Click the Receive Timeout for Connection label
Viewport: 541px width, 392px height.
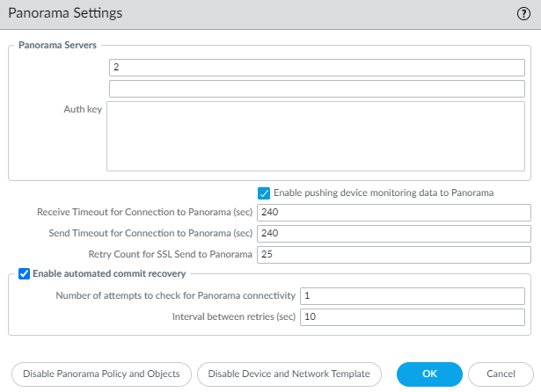tap(144, 213)
